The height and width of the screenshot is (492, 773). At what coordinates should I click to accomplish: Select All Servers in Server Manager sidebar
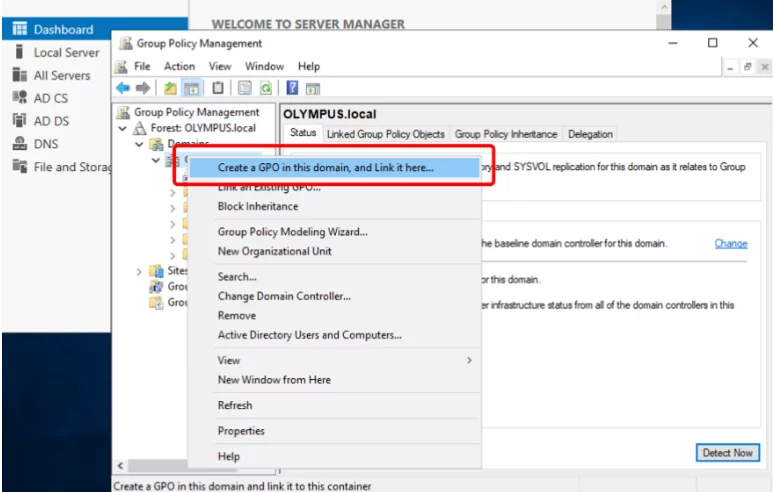pyautogui.click(x=62, y=75)
